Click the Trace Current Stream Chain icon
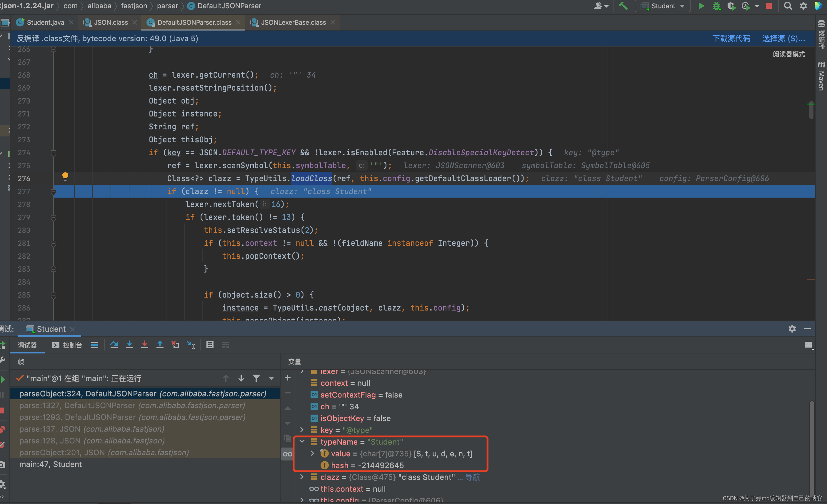Screen dimensions: 827x504 coord(225,345)
